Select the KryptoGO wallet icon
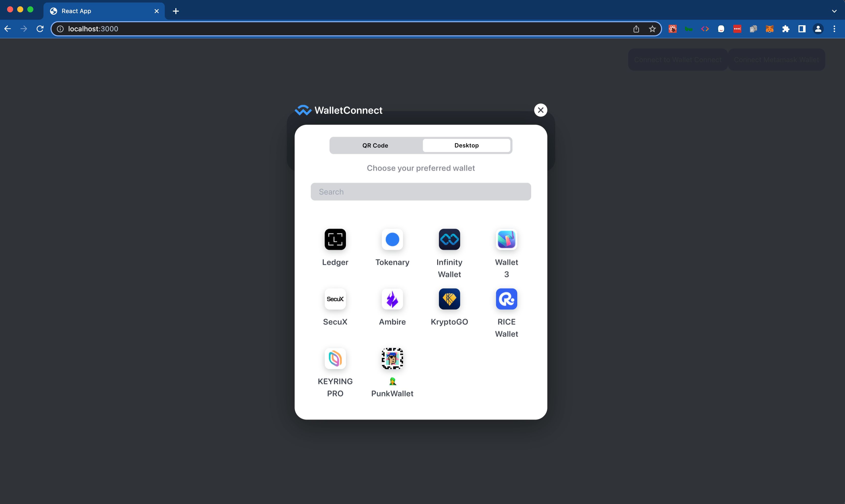This screenshot has height=504, width=845. [x=450, y=299]
